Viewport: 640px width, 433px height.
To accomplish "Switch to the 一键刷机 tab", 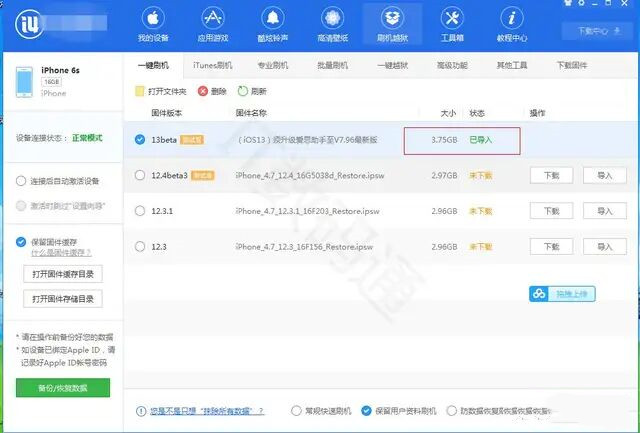I will click(x=153, y=65).
